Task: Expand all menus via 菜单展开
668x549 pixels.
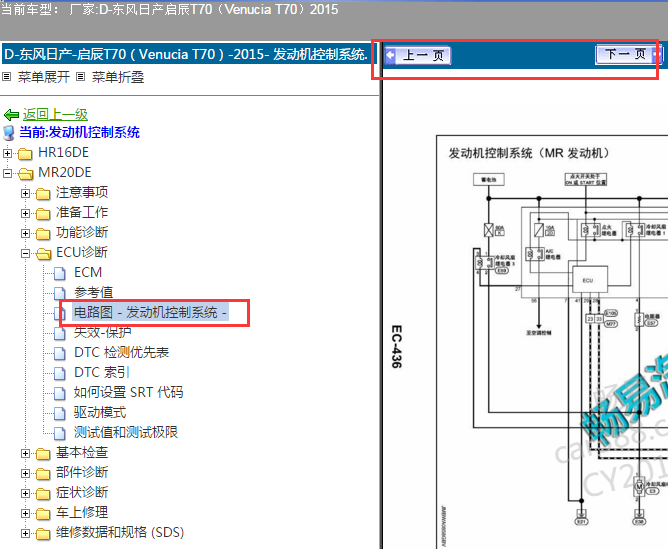Action: point(44,77)
